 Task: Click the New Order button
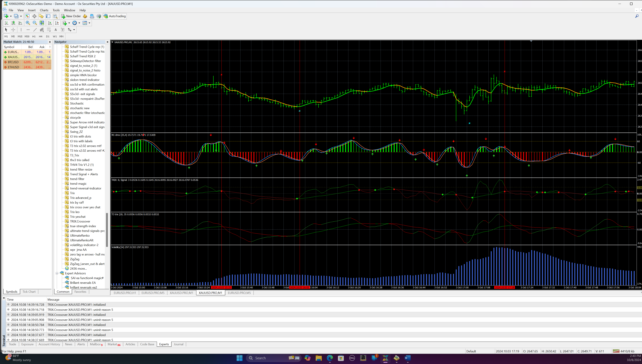point(71,16)
